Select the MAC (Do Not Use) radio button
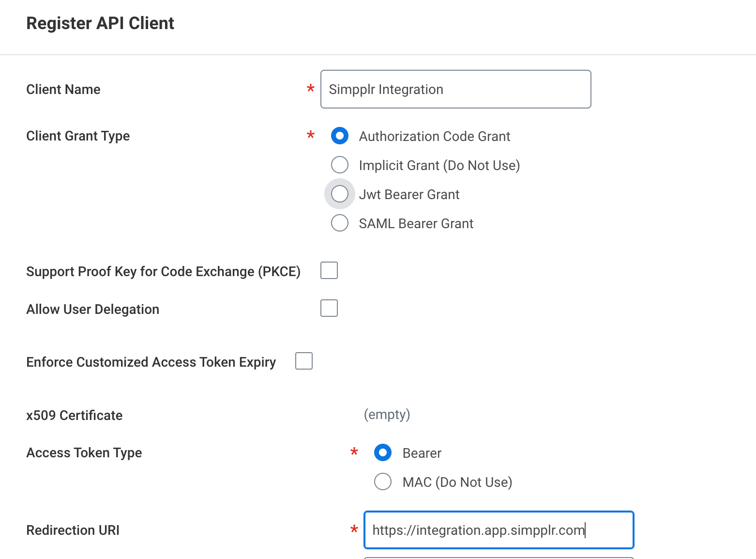 (x=382, y=481)
